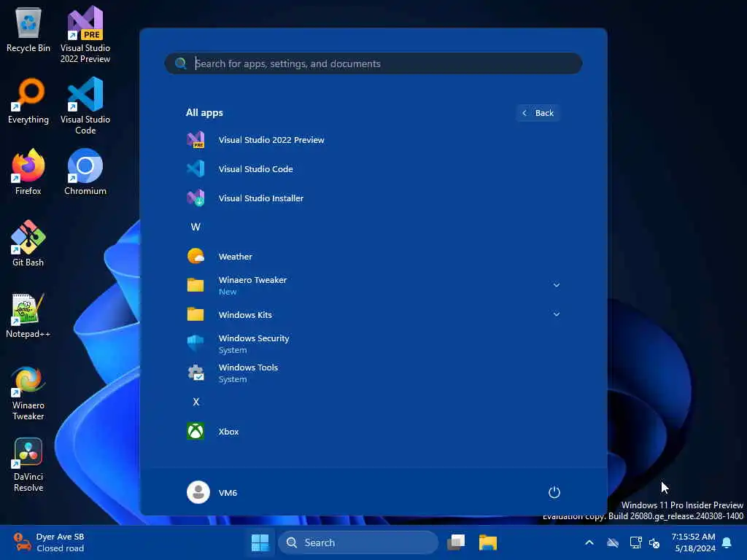Select the Visual Studio Installer text entry
Image resolution: width=747 pixels, height=560 pixels.
(260, 198)
